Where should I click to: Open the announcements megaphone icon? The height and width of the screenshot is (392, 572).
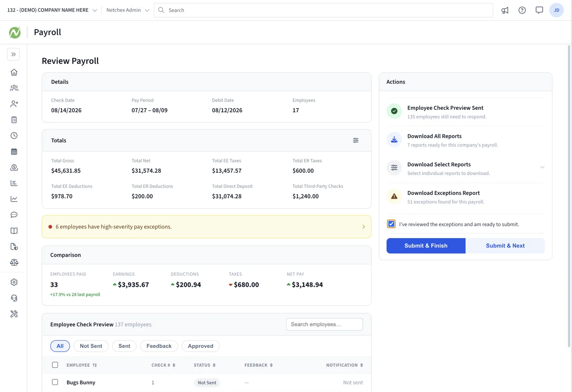pos(505,10)
